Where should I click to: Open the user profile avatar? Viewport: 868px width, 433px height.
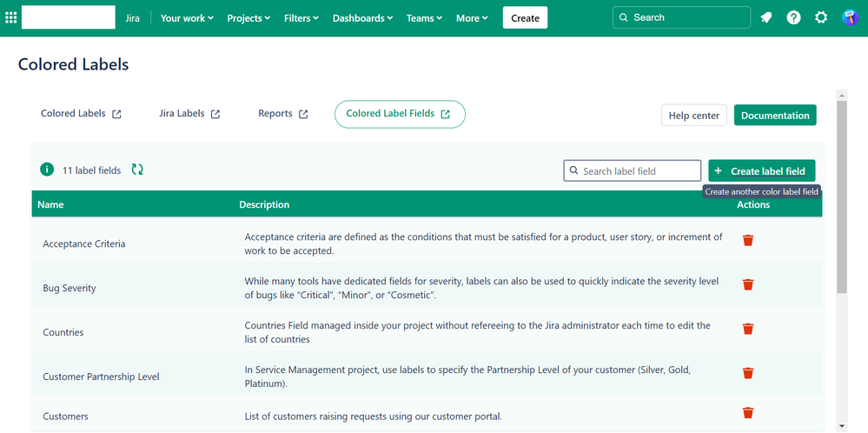pyautogui.click(x=849, y=17)
